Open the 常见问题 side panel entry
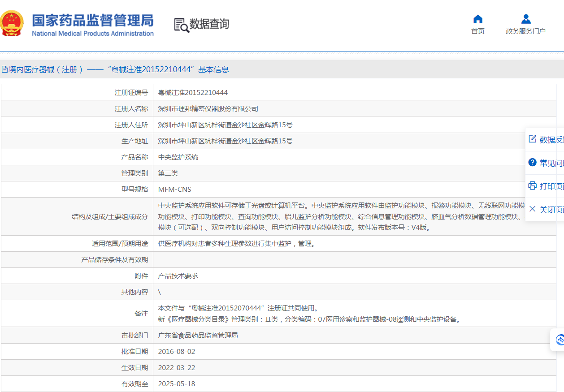Screen dimensions: 564x392 (545, 163)
